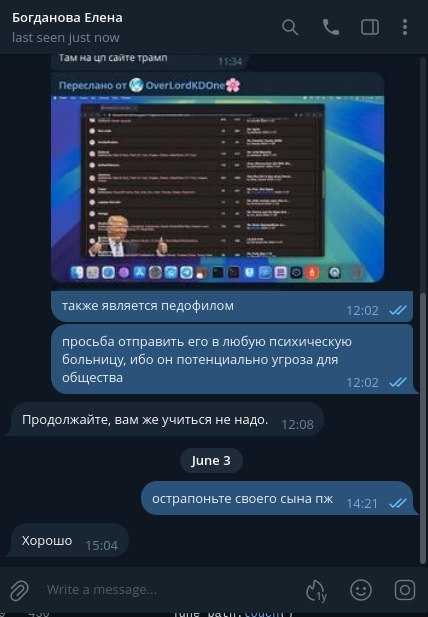
Task: Click the last seen just now status
Action: tap(66, 38)
